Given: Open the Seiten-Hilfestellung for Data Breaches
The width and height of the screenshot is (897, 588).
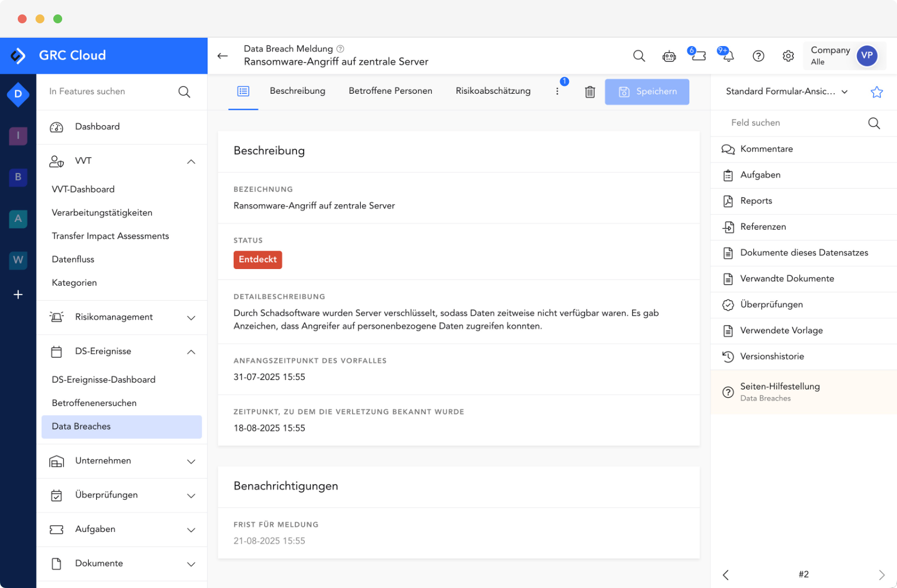Looking at the screenshot, I should pyautogui.click(x=780, y=392).
